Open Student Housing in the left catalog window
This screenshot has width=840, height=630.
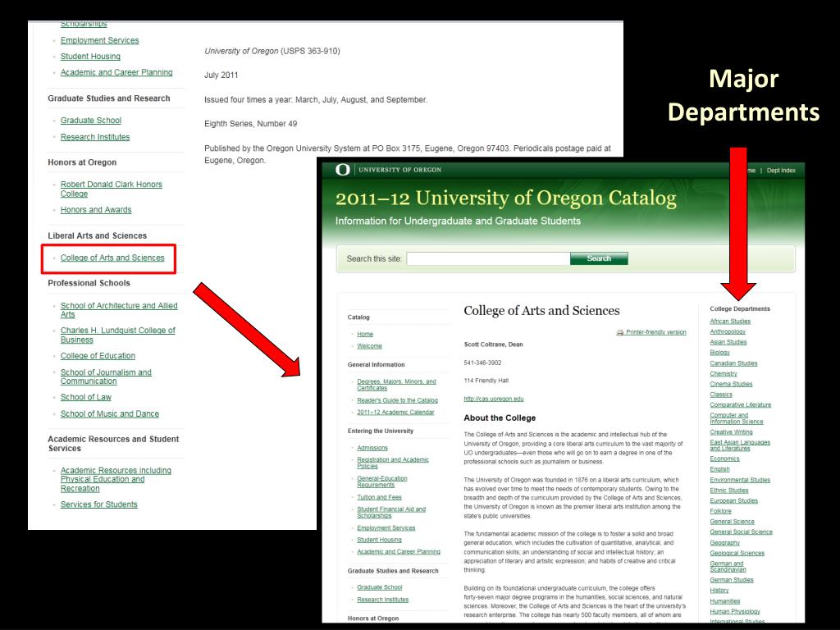tap(90, 57)
